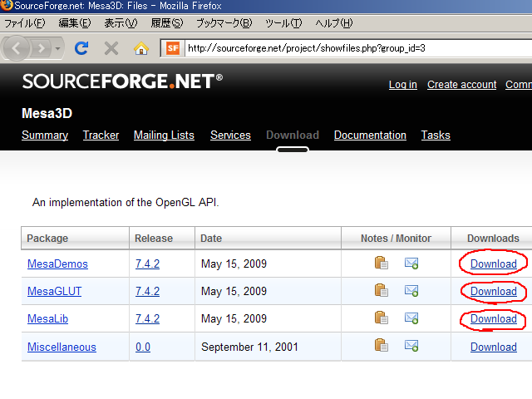Viewport: 532px width, 399px height.
Task: Open the MesaLib package link
Action: pyautogui.click(x=47, y=319)
